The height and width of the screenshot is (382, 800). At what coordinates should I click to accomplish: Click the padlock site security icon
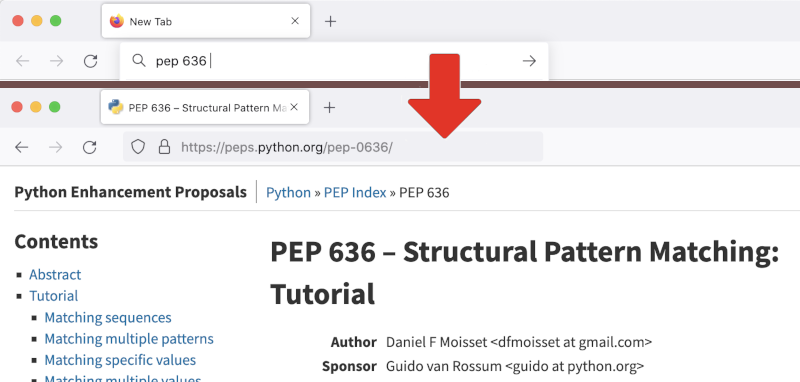[x=164, y=147]
